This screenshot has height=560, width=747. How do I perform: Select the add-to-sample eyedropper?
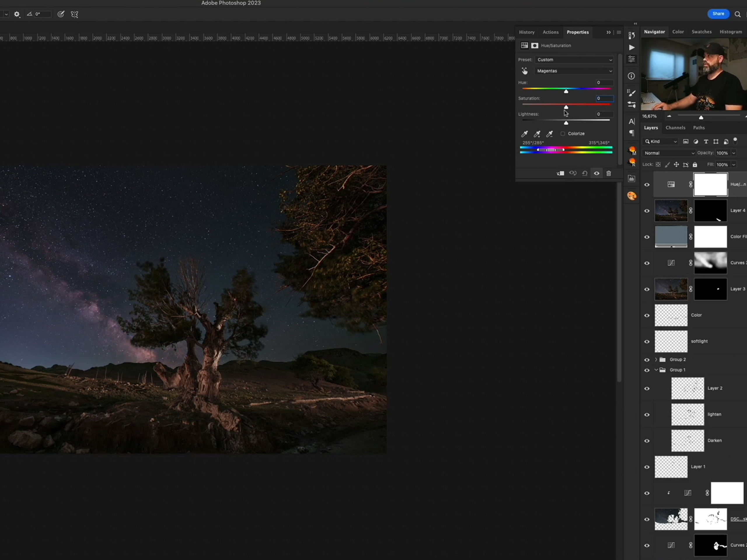537,134
